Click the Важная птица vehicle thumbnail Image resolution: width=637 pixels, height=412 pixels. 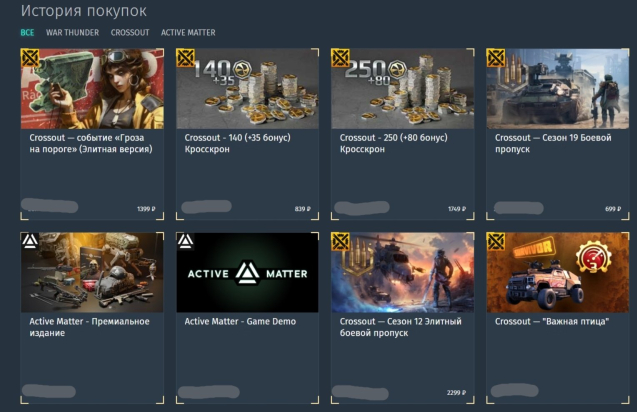pyautogui.click(x=558, y=272)
